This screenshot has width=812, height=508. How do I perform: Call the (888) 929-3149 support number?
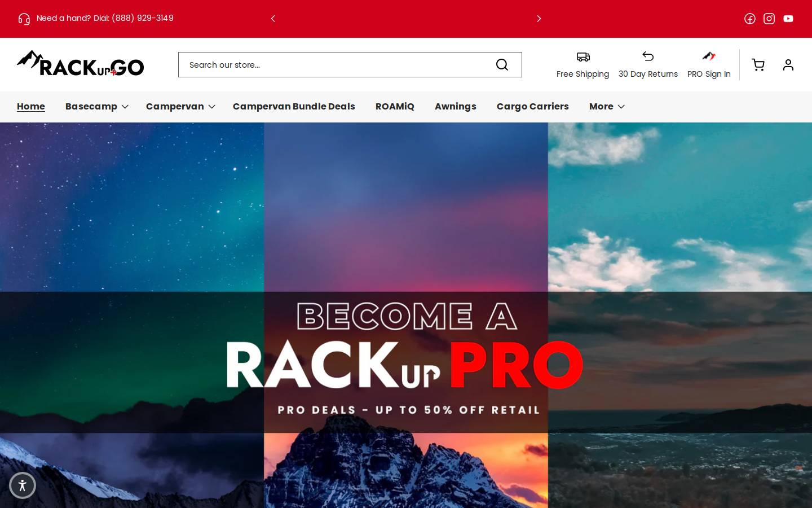click(x=143, y=18)
